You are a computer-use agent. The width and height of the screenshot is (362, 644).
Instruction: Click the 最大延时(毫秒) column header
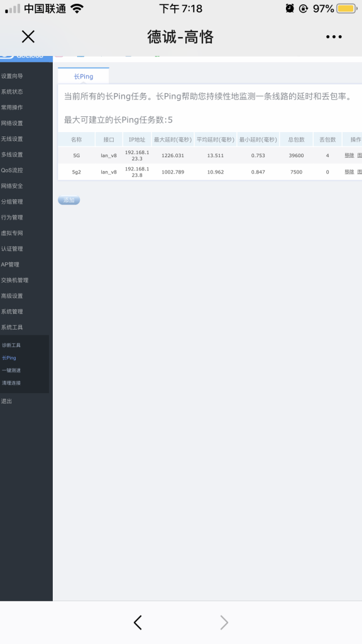click(173, 140)
